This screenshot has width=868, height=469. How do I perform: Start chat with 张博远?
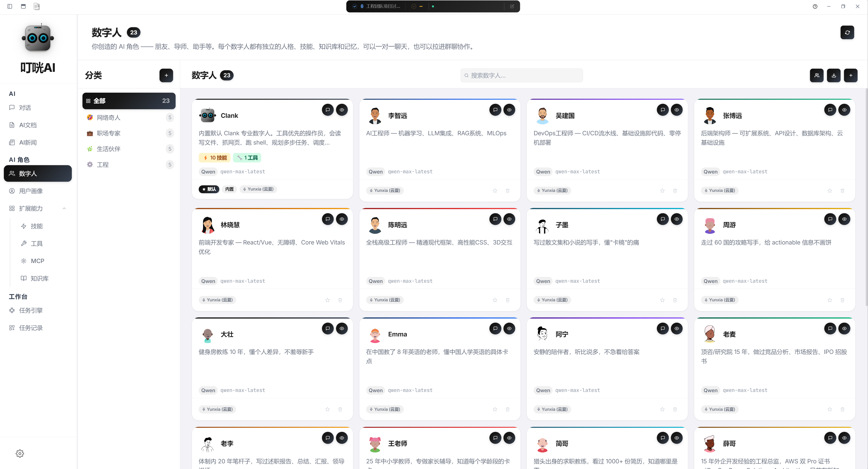(830, 110)
